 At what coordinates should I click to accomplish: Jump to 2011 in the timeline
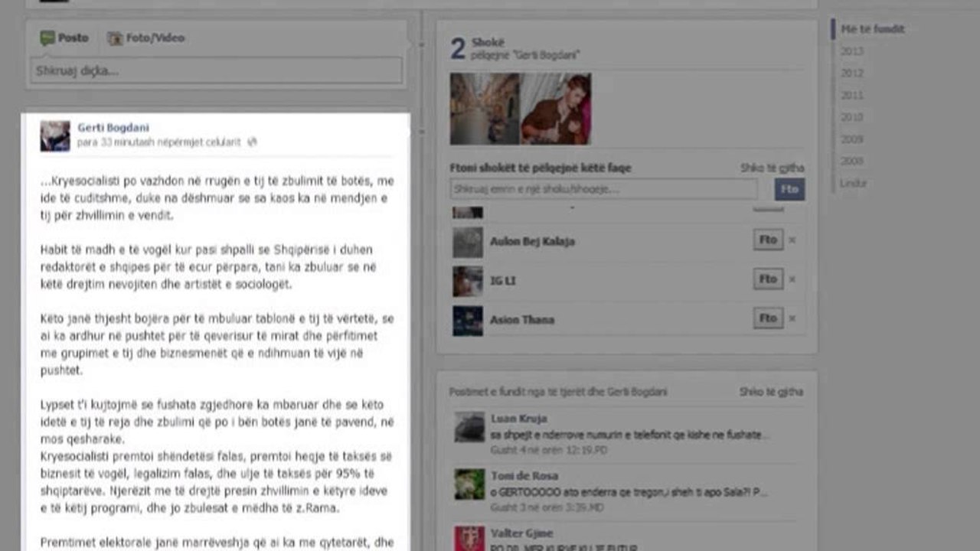click(x=852, y=96)
